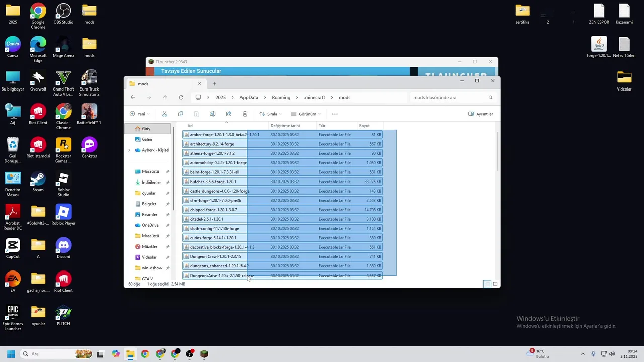Screen dimensions: 644x362
Task: Select Epic Games Launcher desktop icon
Action: click(x=13, y=318)
